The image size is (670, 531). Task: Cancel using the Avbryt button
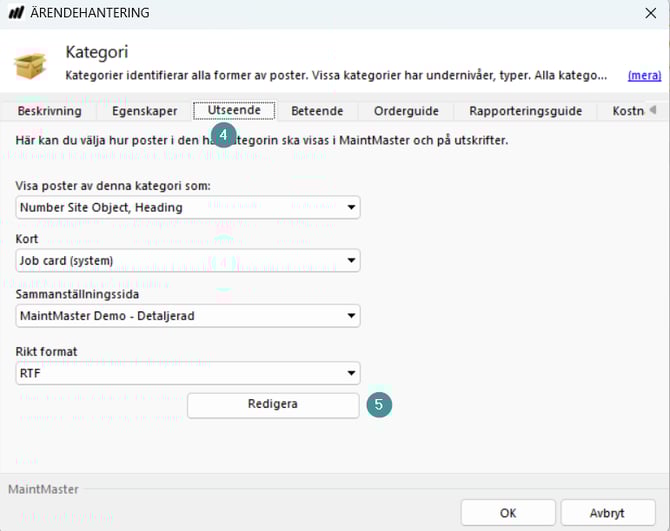[608, 513]
